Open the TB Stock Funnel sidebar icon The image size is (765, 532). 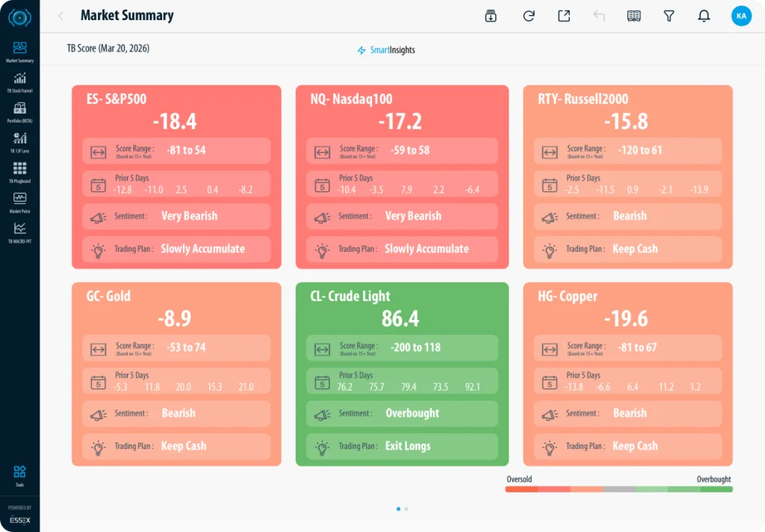coord(19,79)
